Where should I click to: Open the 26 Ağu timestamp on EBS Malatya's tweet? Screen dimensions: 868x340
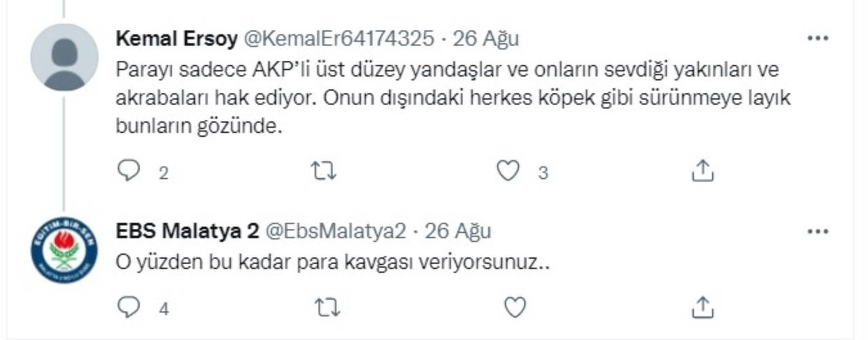click(x=458, y=232)
